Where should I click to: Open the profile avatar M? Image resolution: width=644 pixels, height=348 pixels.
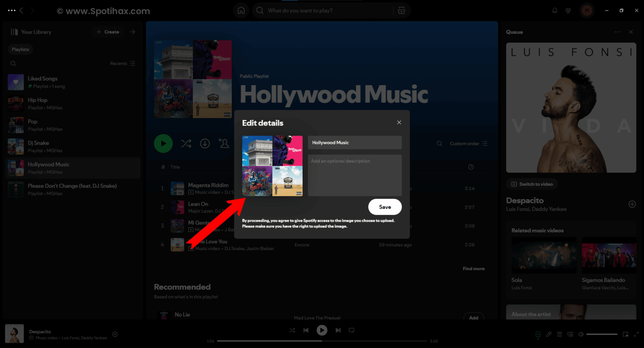tap(587, 11)
